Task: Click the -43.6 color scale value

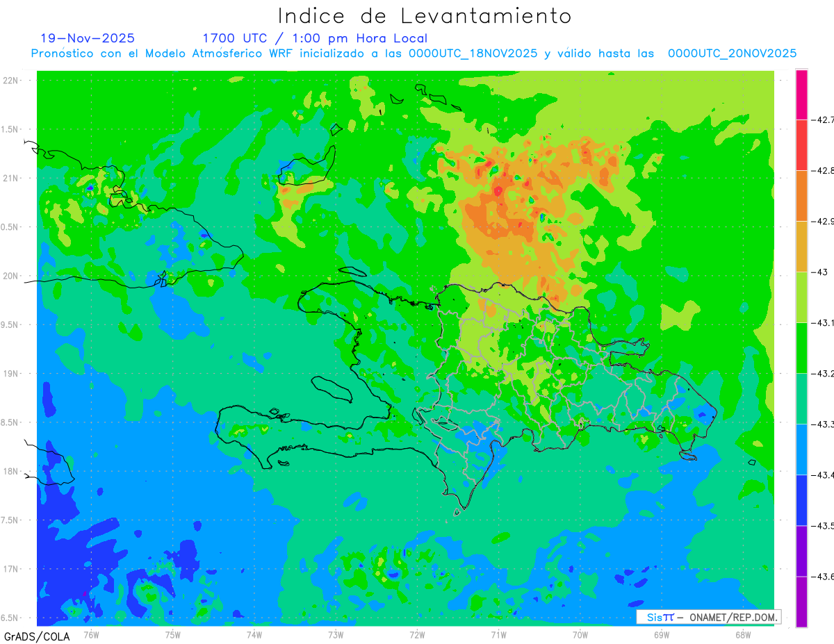Action: (x=823, y=577)
